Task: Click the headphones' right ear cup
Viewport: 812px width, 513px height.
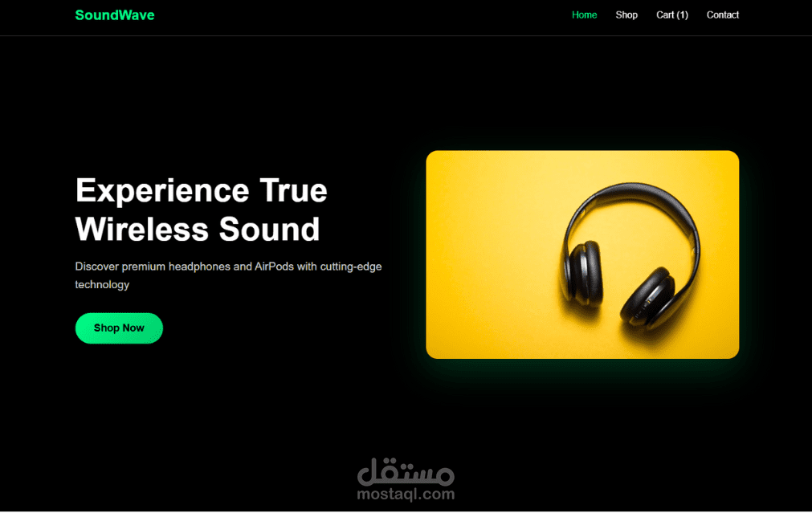Action: [x=647, y=298]
